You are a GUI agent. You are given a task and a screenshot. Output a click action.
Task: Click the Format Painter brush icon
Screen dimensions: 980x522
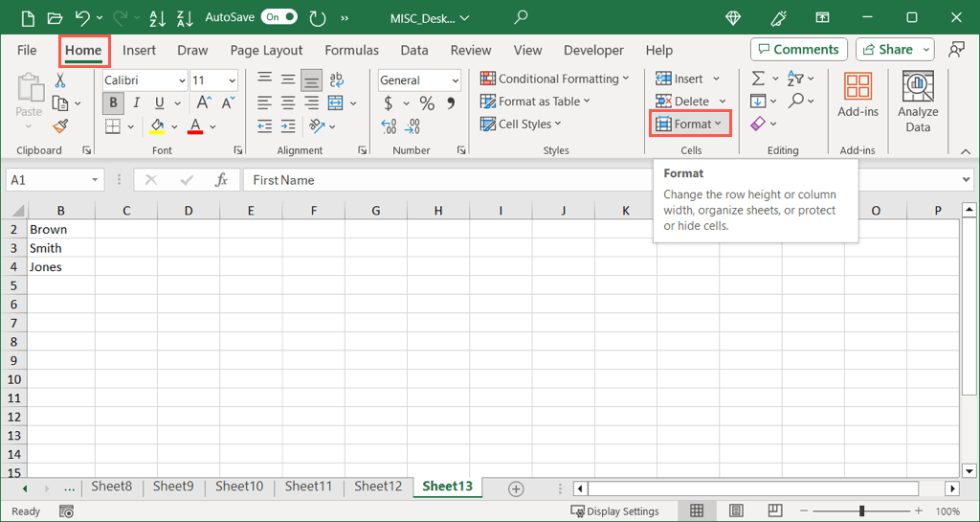pos(60,126)
